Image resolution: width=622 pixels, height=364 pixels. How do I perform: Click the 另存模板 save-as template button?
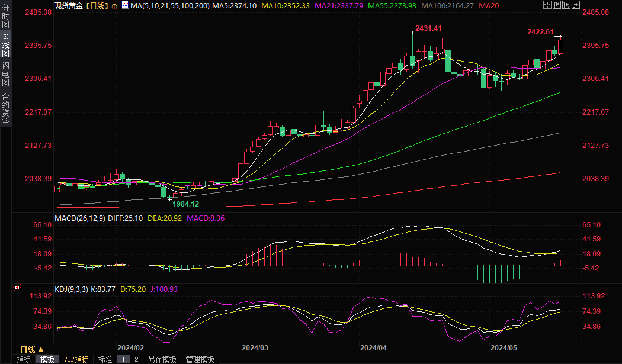[x=162, y=359]
